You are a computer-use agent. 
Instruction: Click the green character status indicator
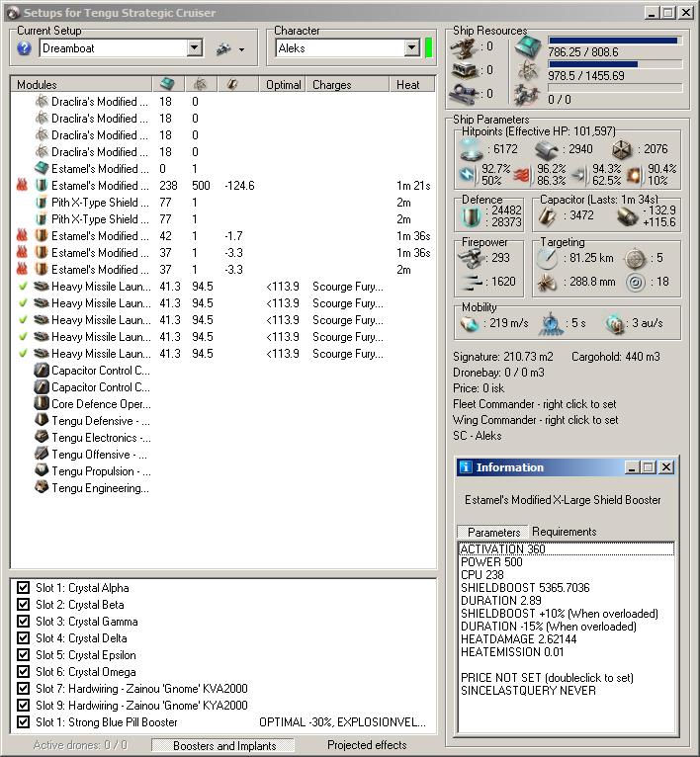(428, 48)
